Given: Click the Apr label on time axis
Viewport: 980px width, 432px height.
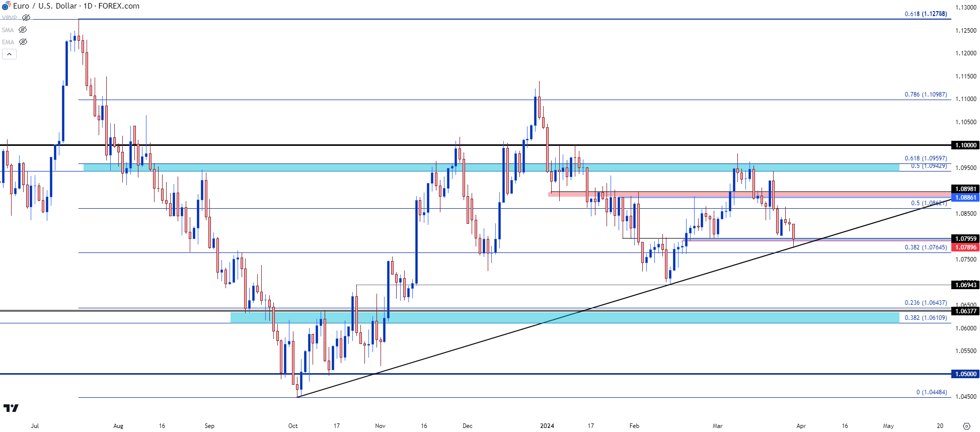Looking at the screenshot, I should [801, 426].
